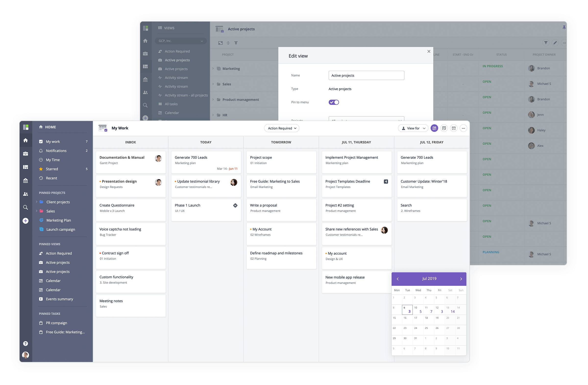
Task: Open Documentation & Manual inbox card
Action: 131,162
